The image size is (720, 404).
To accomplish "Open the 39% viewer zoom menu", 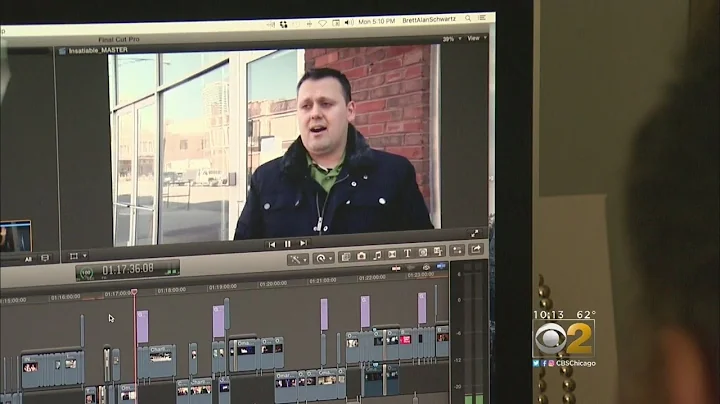I will pyautogui.click(x=452, y=39).
